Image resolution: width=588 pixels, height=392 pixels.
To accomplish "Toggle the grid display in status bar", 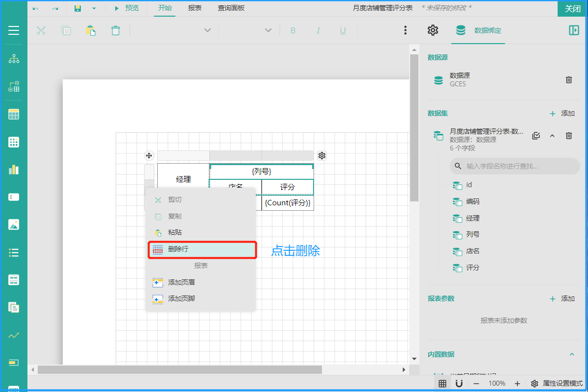I will tap(442, 383).
